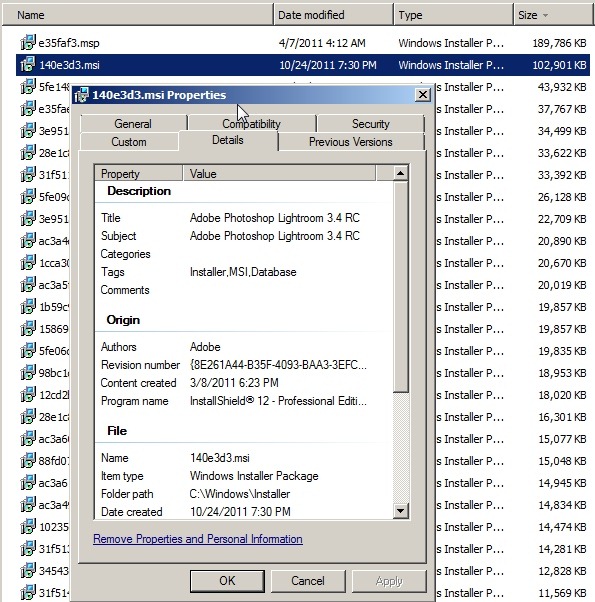Select the file icon of the 16,301 KB row
The image size is (595, 602).
point(28,417)
